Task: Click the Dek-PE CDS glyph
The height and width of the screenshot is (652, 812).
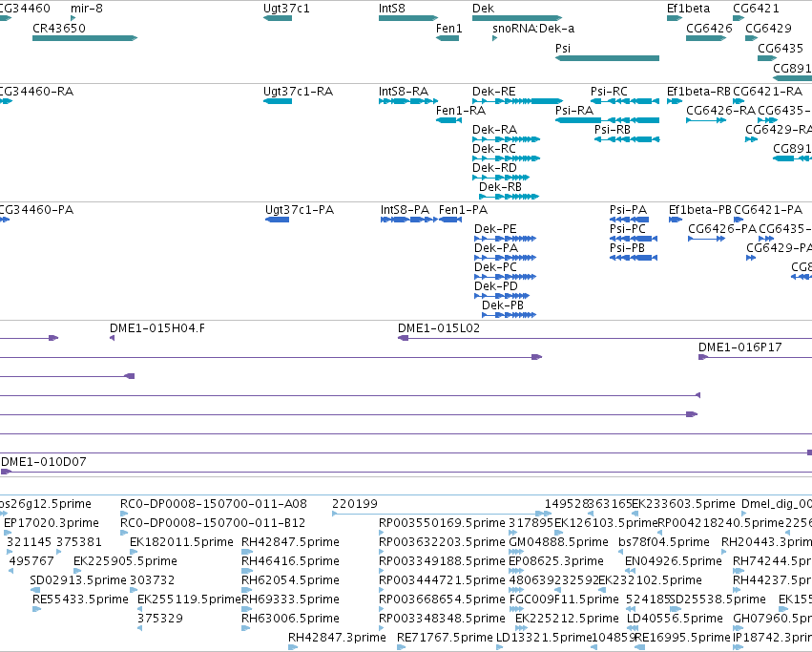Action: click(506, 239)
